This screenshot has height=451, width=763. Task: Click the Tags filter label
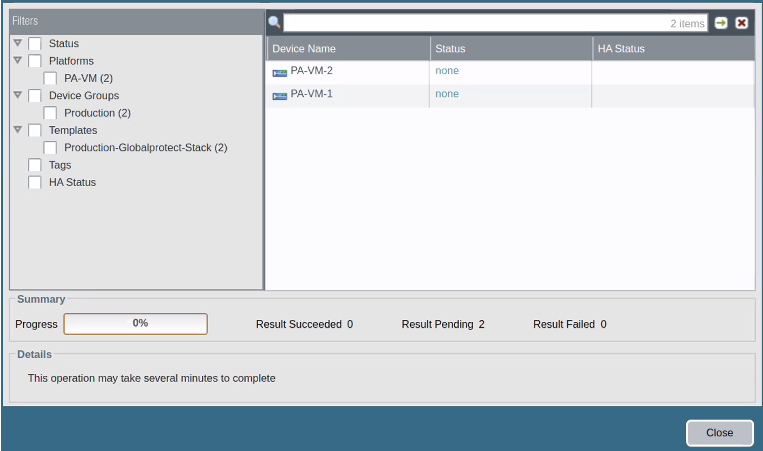pos(60,165)
